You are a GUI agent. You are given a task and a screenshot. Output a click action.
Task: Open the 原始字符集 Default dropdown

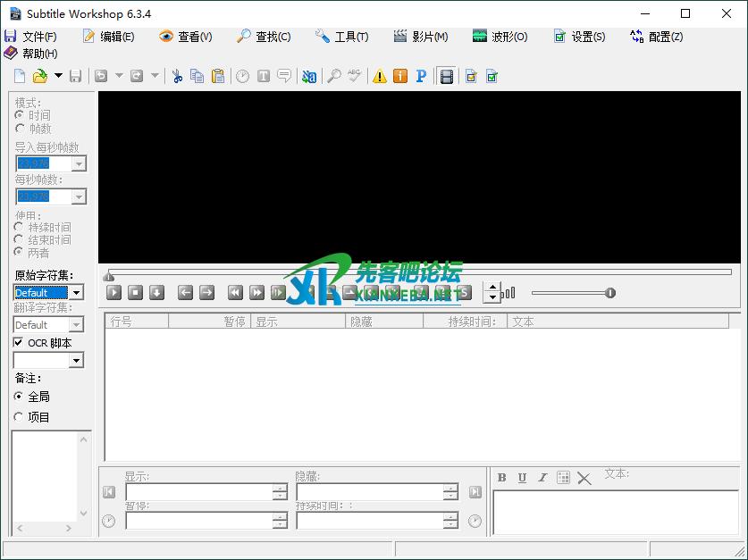(x=76, y=293)
